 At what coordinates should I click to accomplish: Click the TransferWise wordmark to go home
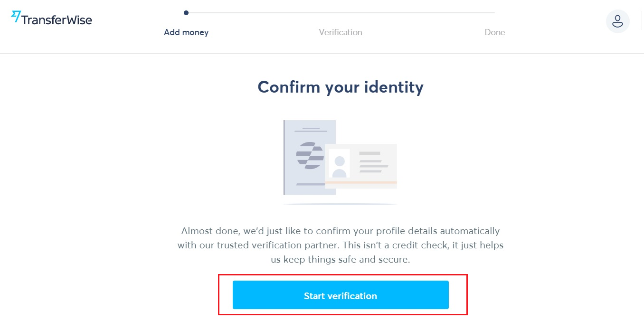tap(57, 20)
